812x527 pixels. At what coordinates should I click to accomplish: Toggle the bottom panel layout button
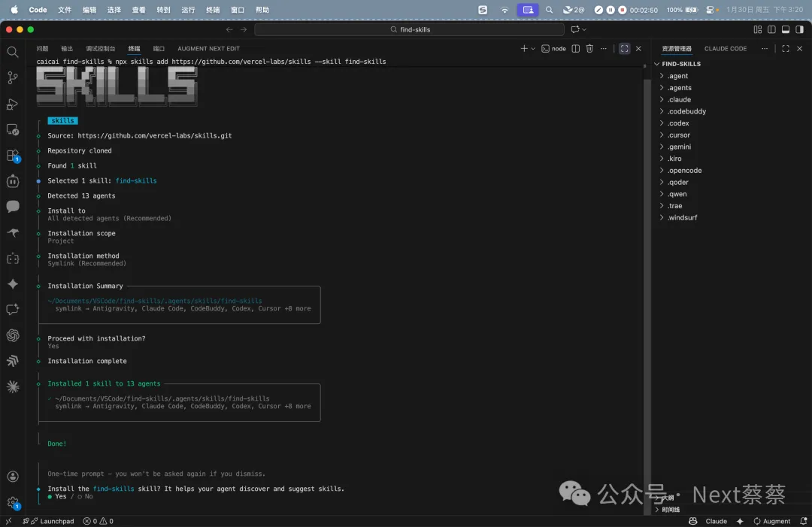[x=786, y=30]
